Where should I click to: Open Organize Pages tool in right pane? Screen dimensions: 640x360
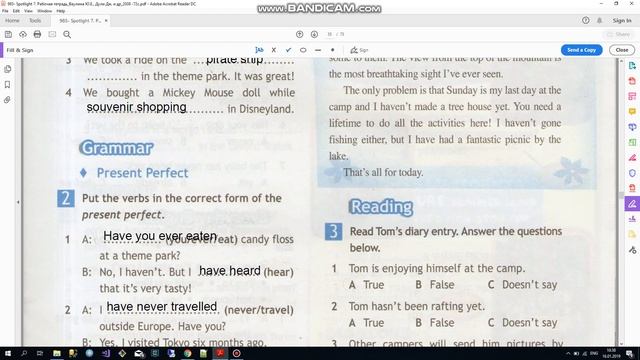[632, 142]
